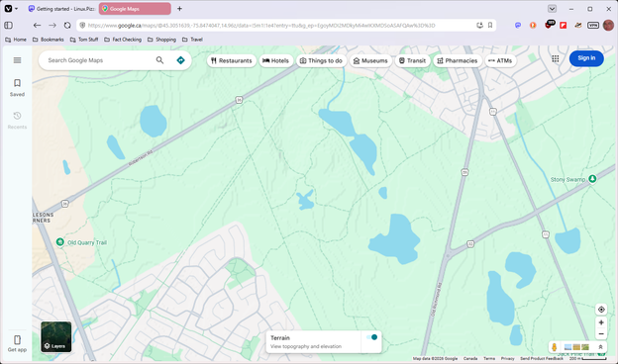Click the Old Quarry Trail label
The image size is (618, 364).
87,242
